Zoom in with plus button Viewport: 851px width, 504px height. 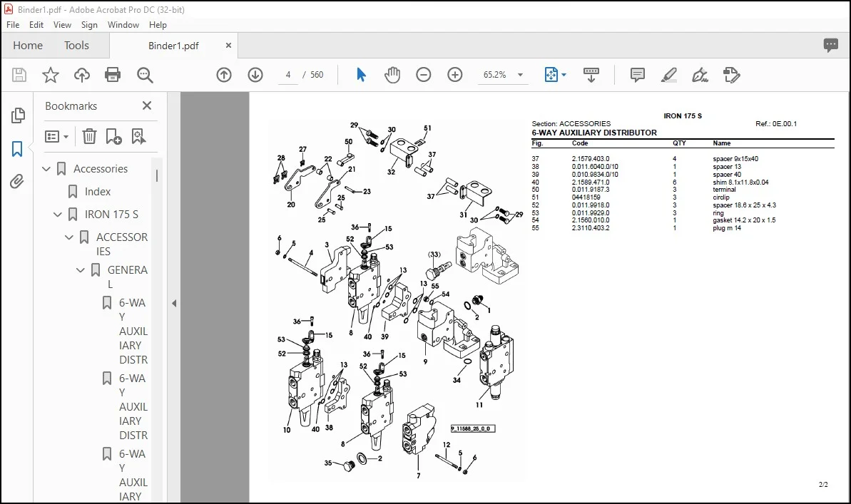coord(455,75)
